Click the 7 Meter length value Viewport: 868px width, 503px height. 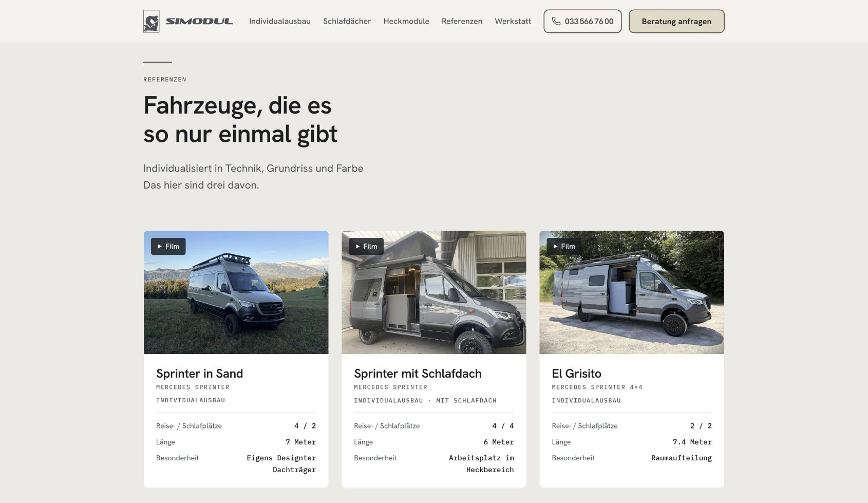tap(300, 442)
